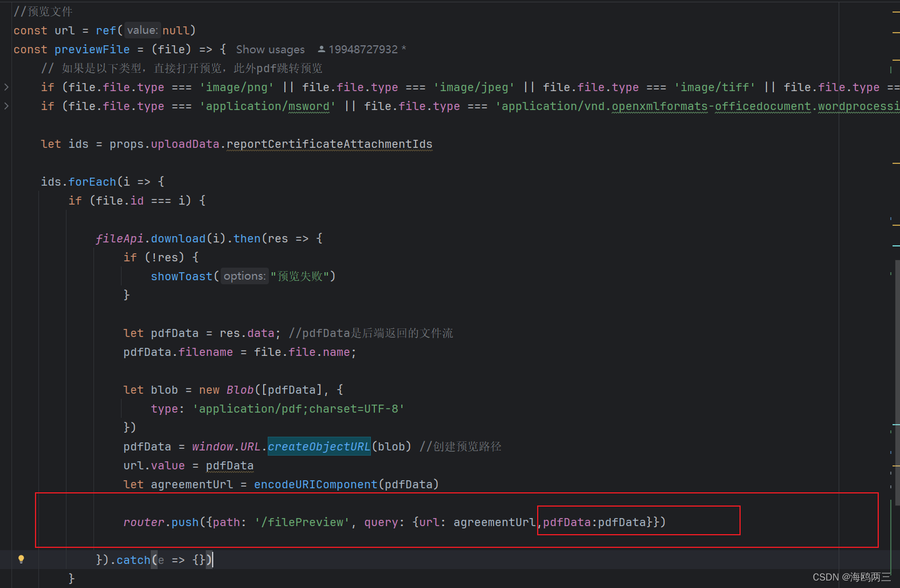Click the "预览失败" toast message string

(x=299, y=276)
